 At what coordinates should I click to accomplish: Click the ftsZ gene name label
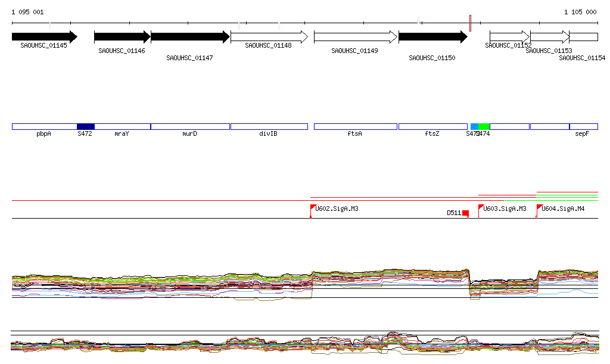[432, 134]
